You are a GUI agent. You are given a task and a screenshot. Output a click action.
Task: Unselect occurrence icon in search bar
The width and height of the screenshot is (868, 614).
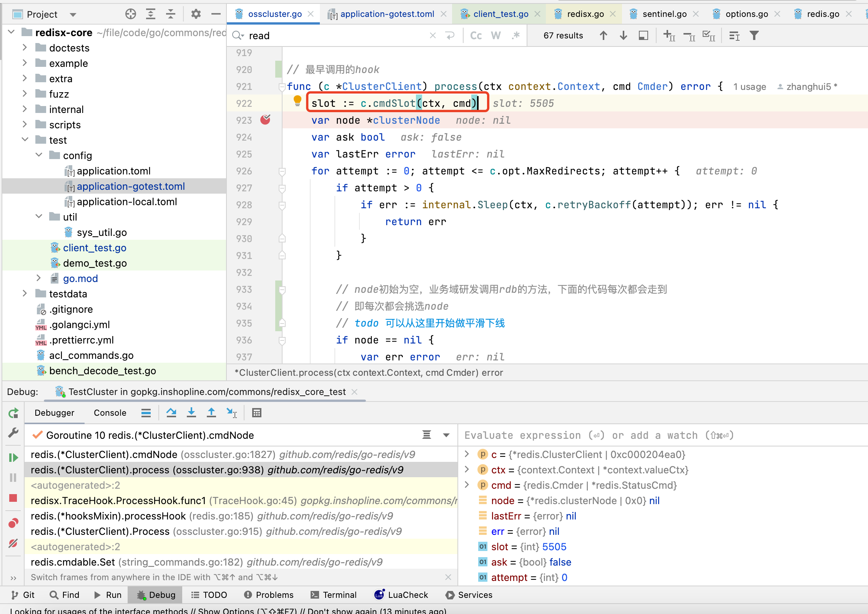[689, 36]
